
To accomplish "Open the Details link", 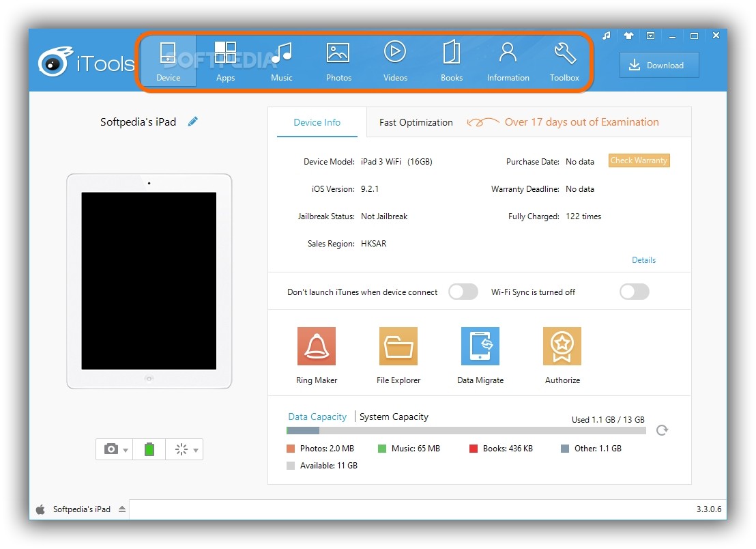I will tap(643, 260).
